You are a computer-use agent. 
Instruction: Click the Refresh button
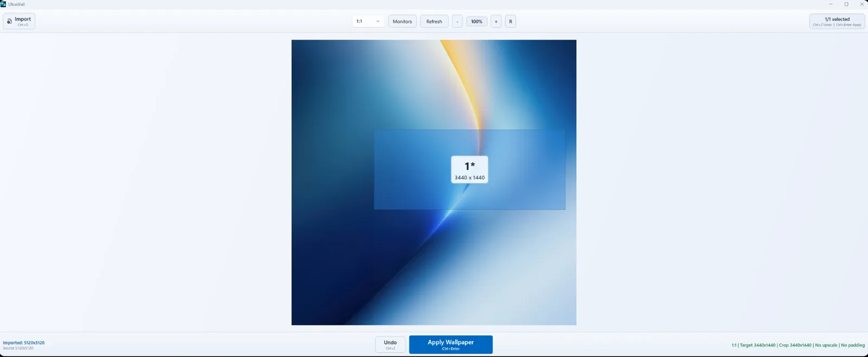pyautogui.click(x=434, y=21)
